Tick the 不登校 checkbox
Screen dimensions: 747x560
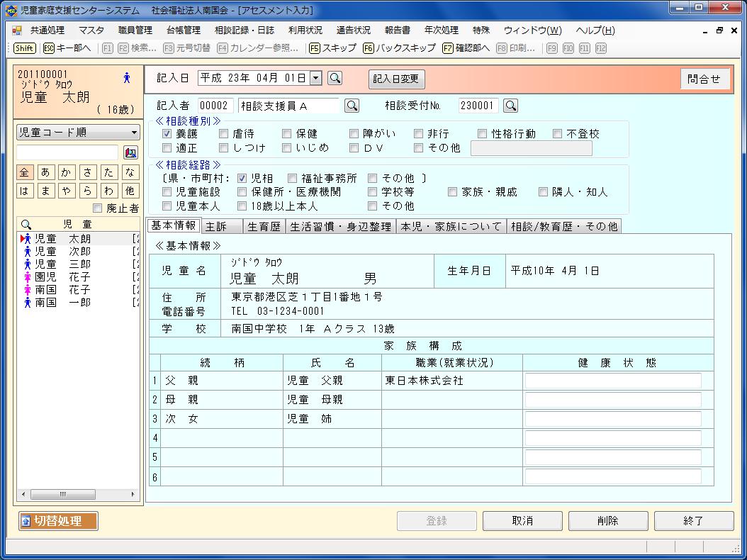[x=558, y=133]
